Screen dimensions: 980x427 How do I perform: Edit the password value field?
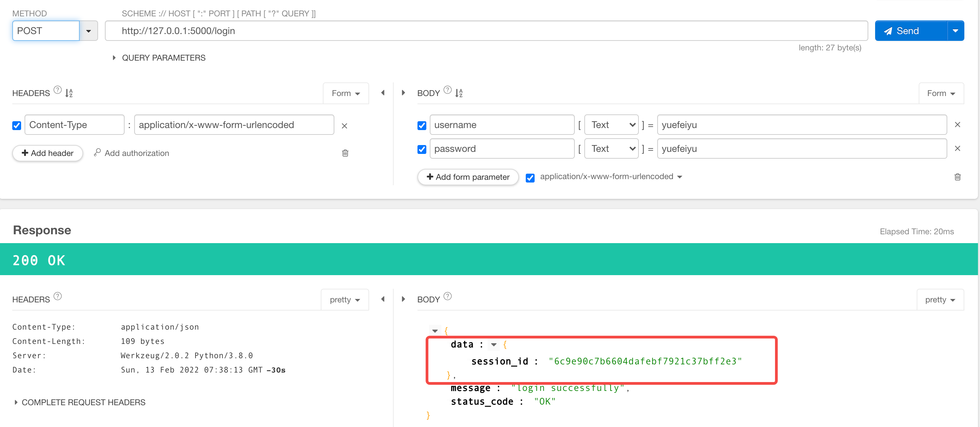tap(802, 149)
